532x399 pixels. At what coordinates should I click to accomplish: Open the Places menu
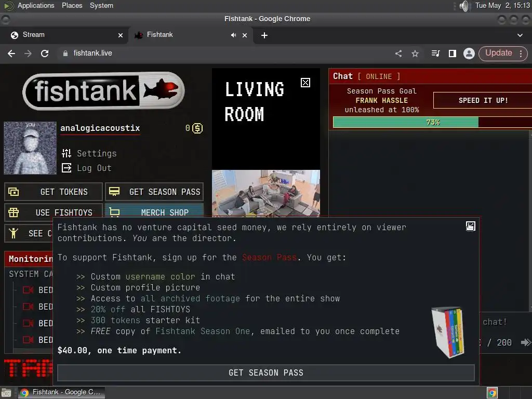72,5
